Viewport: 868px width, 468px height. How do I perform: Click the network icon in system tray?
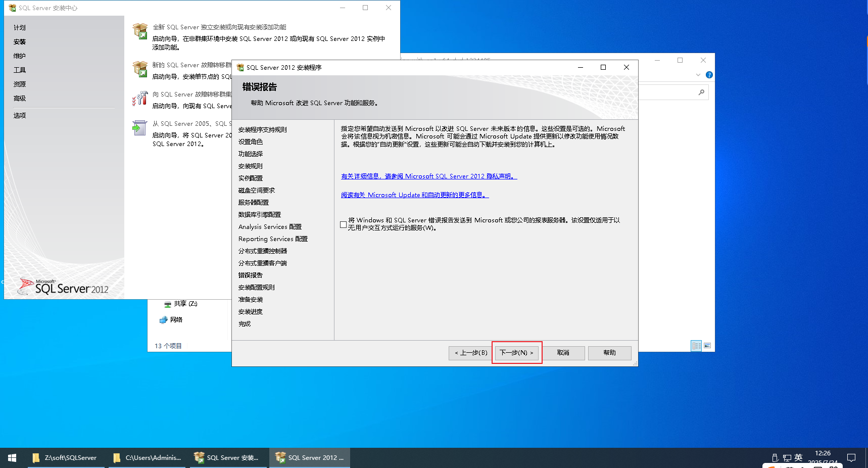[787, 458]
